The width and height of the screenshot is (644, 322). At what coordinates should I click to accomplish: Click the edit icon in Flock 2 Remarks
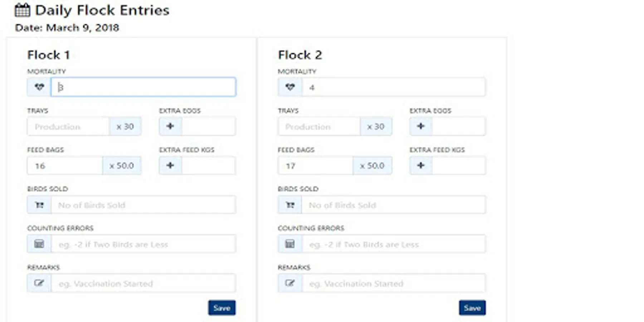tap(290, 283)
